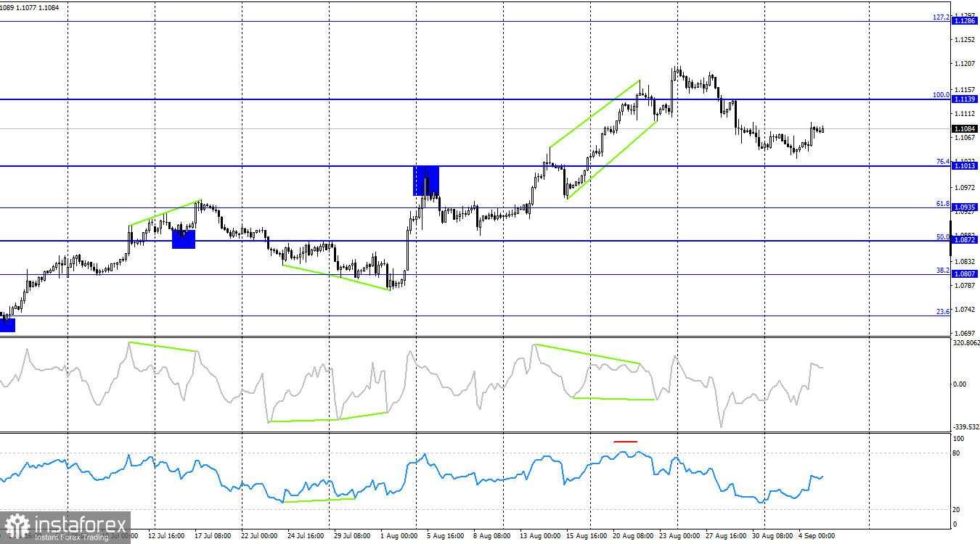Click the 0.00 indicator scale value

point(960,384)
